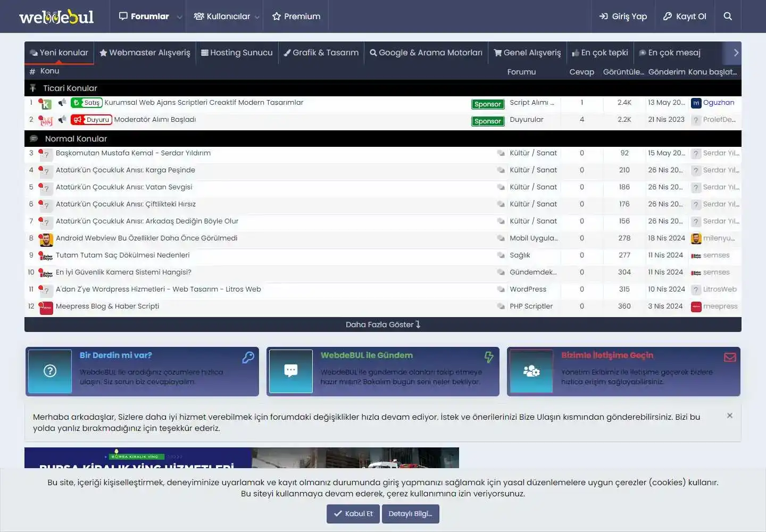Switch to En çok mesaj tab
This screenshot has width=766, height=532.
(x=670, y=53)
